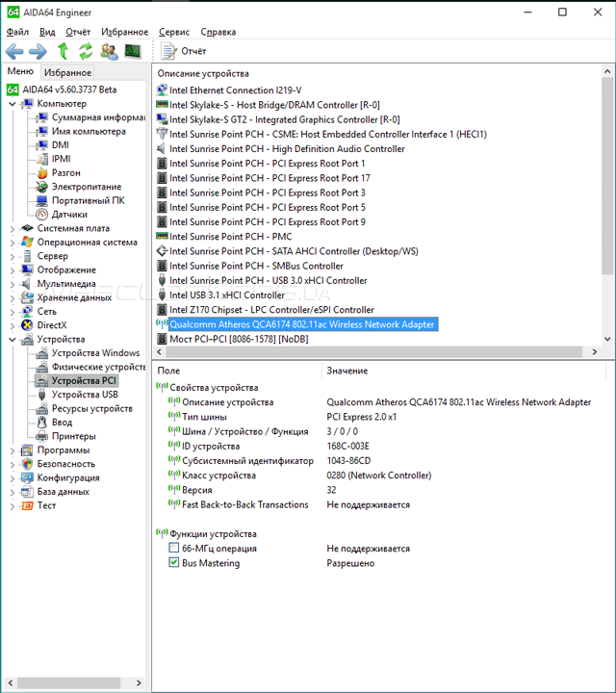Select Intel Ethernet Connection I219-V row

236,90
